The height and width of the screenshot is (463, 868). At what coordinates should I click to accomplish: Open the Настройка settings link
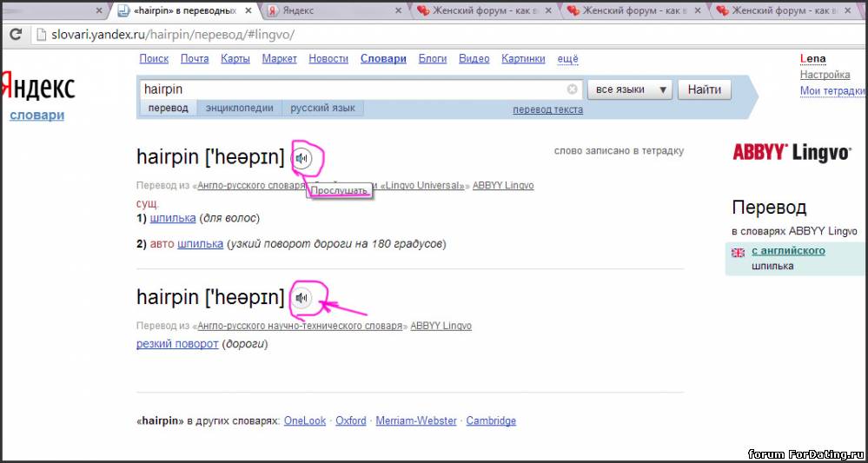click(x=825, y=75)
